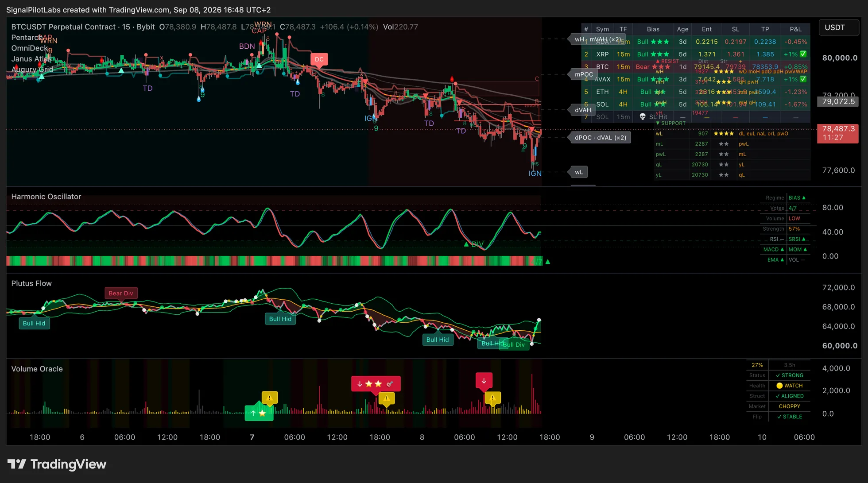Click the purple BDN label on chart
This screenshot has height=483, width=868.
pyautogui.click(x=247, y=46)
